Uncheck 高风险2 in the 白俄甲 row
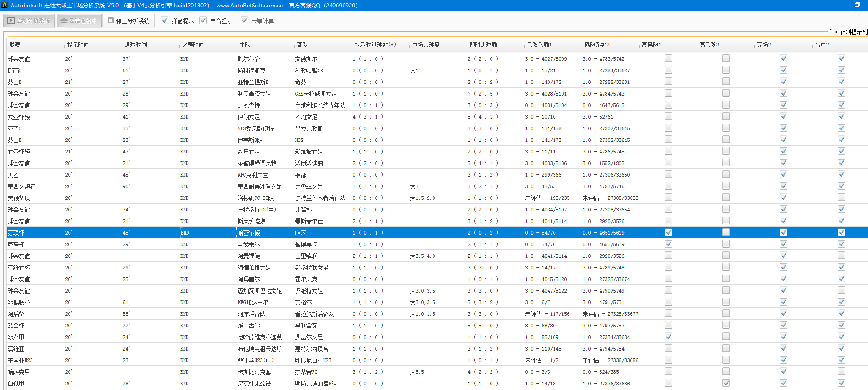Viewport: 868px width, 390px height. tap(726, 383)
